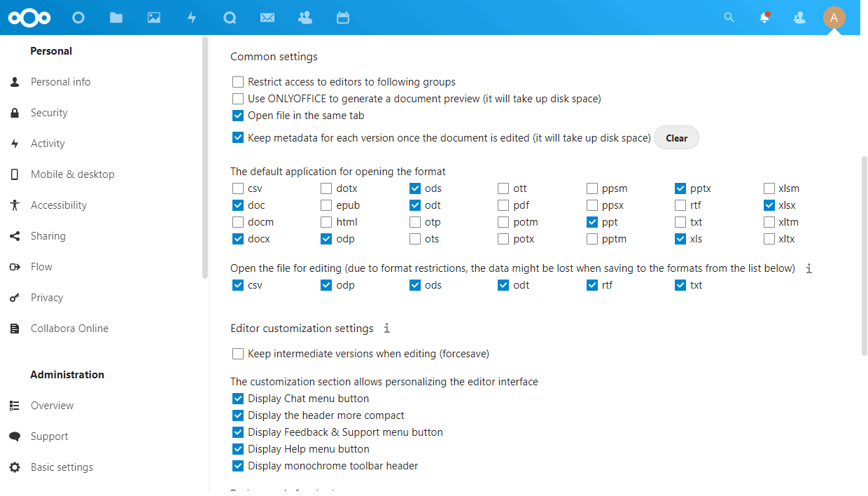Uncheck Open file in the same tab
The height and width of the screenshot is (496, 868).
tap(238, 116)
